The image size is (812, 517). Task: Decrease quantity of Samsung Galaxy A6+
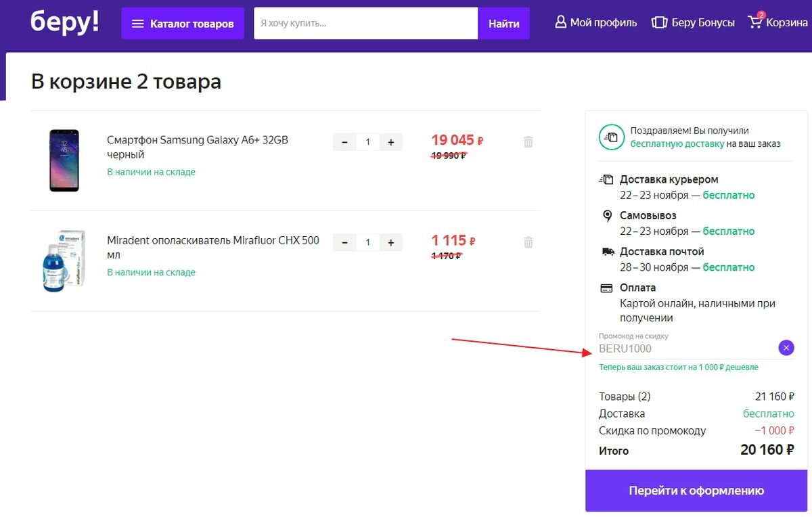point(344,142)
